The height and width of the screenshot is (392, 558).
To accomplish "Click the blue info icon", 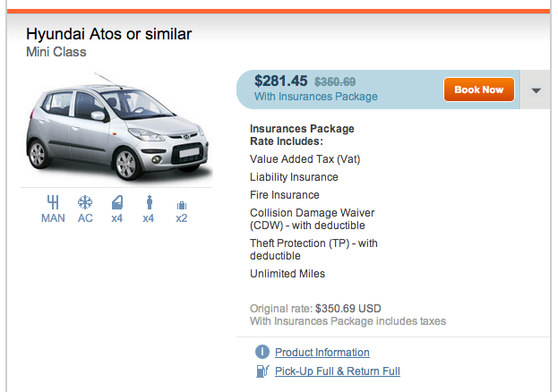I will tap(262, 352).
